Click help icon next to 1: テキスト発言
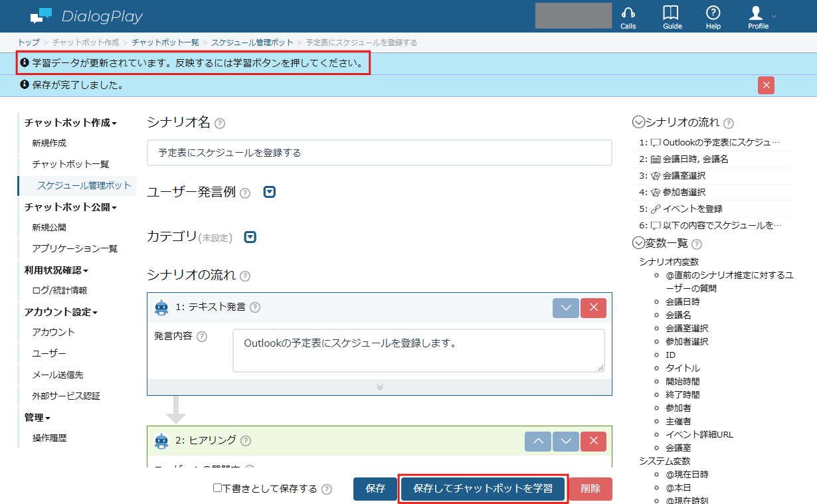The image size is (817, 504). point(254,307)
